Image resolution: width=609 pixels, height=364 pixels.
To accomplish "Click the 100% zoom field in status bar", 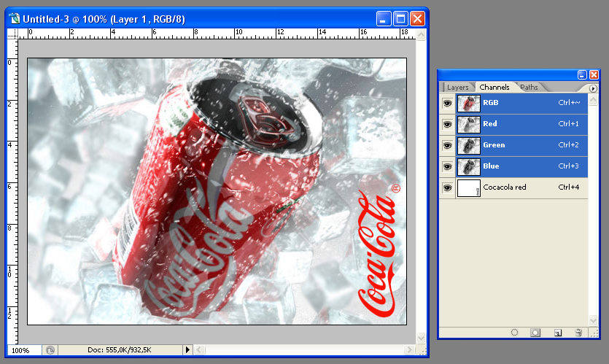I will click(x=25, y=350).
